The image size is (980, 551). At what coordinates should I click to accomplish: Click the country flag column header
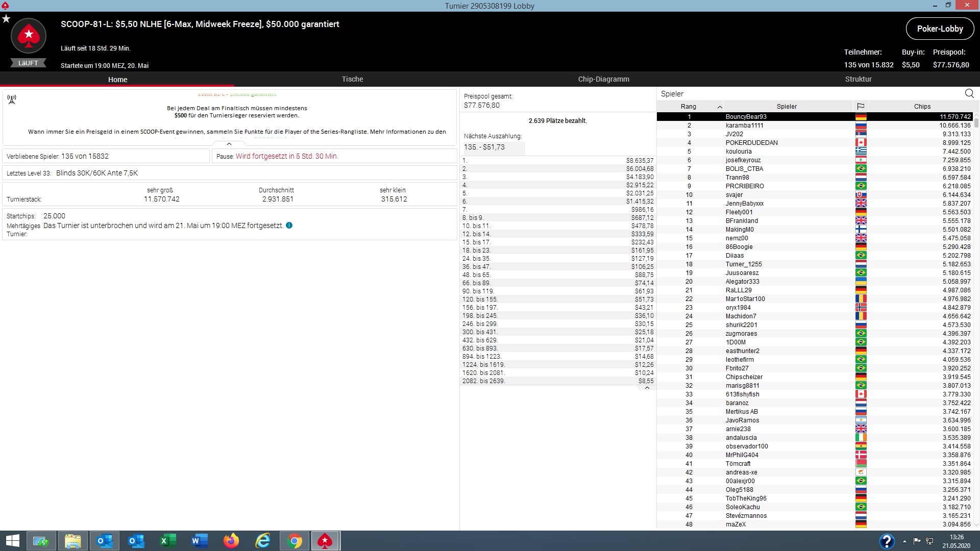pos(861,106)
